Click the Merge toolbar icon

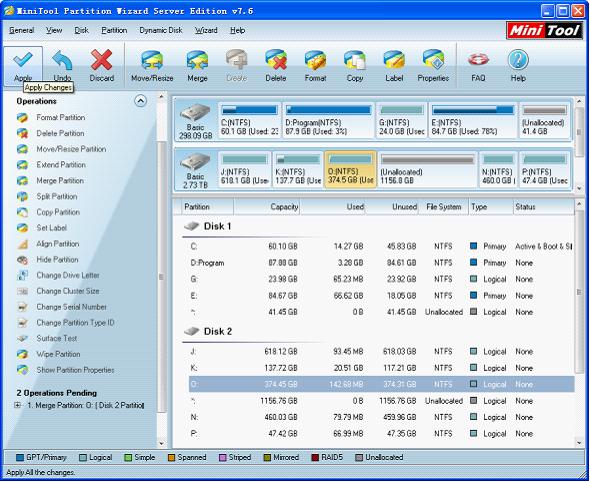click(197, 66)
